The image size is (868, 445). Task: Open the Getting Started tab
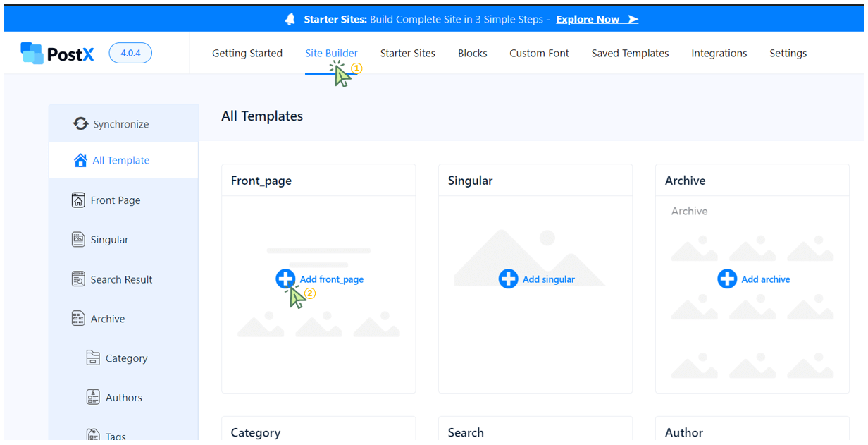click(247, 53)
